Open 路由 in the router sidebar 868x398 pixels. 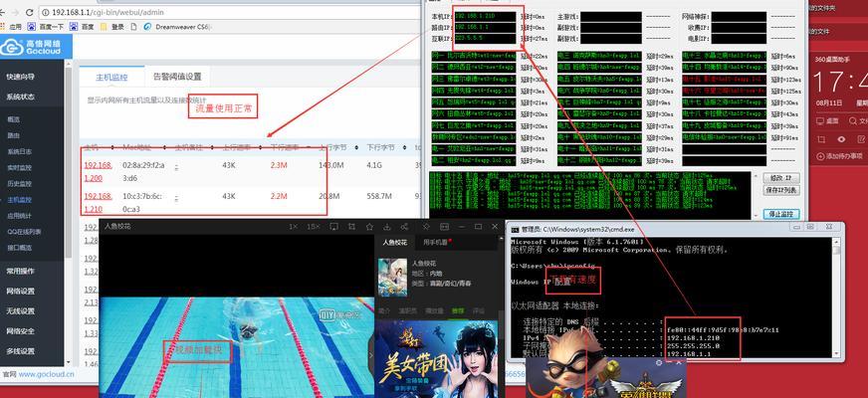13,135
